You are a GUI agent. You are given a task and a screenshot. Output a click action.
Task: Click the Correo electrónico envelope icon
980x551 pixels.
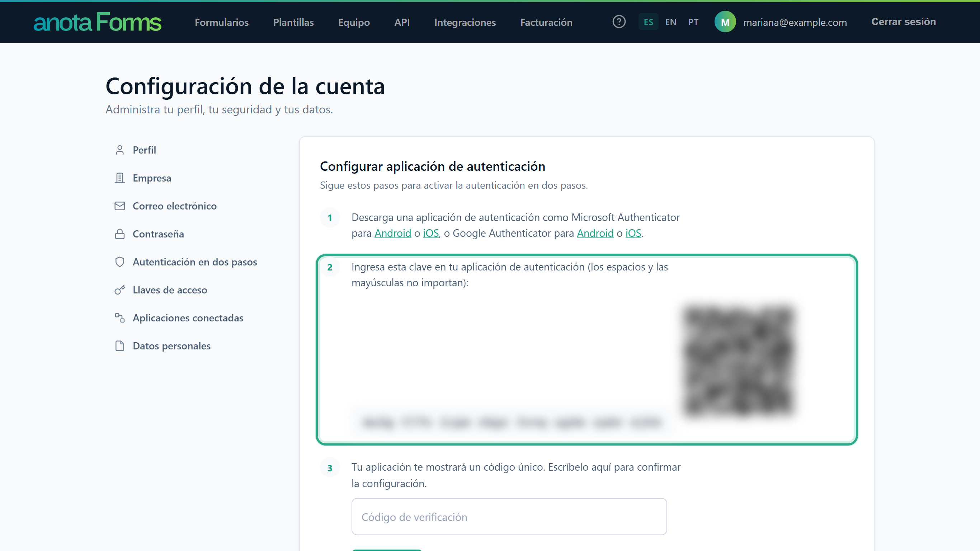(x=120, y=206)
